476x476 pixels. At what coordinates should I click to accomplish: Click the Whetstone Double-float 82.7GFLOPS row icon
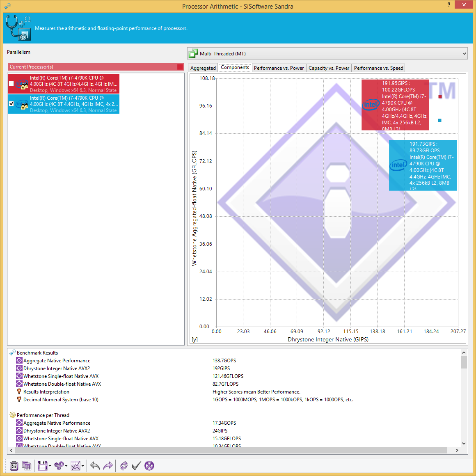19,384
